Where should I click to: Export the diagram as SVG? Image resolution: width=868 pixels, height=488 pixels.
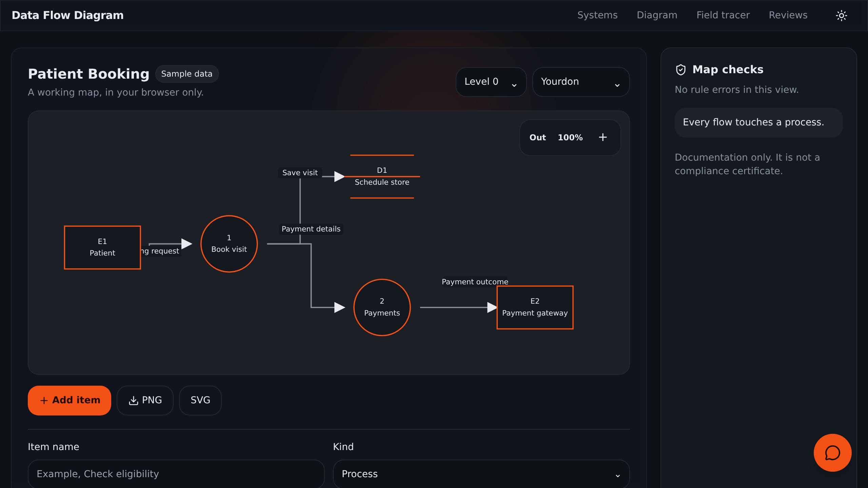coord(200,400)
